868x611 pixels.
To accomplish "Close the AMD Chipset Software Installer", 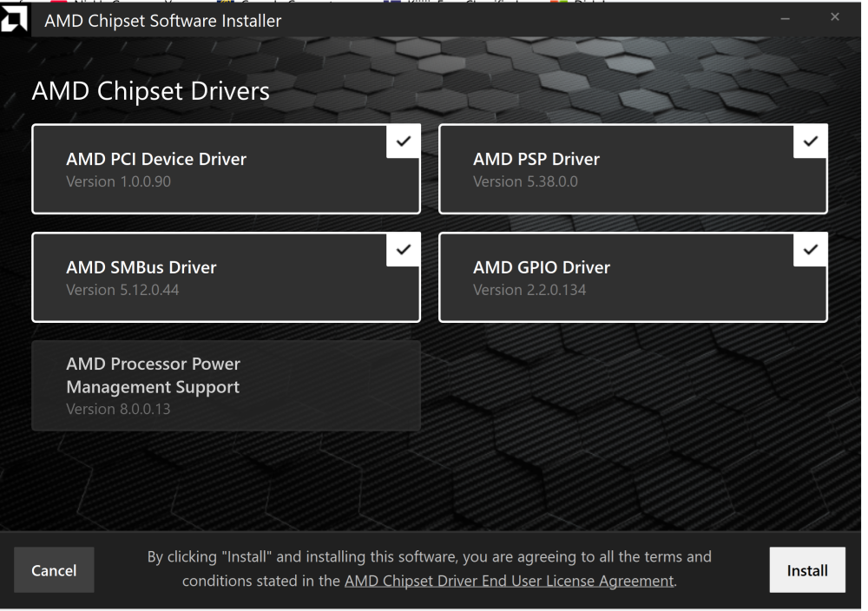I will tap(835, 18).
